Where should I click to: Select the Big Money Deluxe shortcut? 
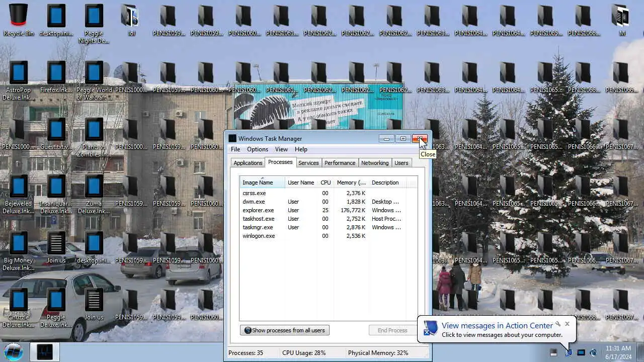coord(19,251)
